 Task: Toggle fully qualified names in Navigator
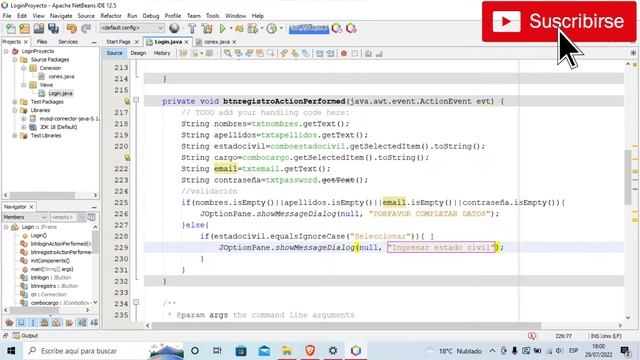tap(69, 322)
